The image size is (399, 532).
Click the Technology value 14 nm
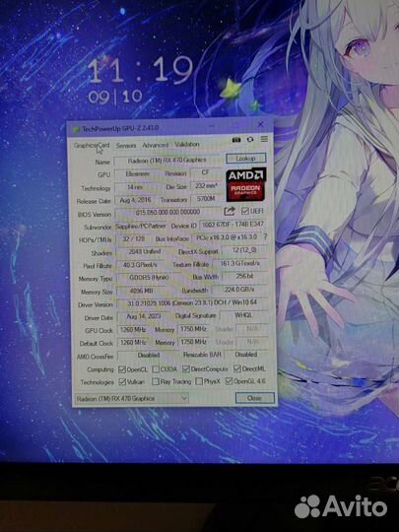(x=135, y=187)
